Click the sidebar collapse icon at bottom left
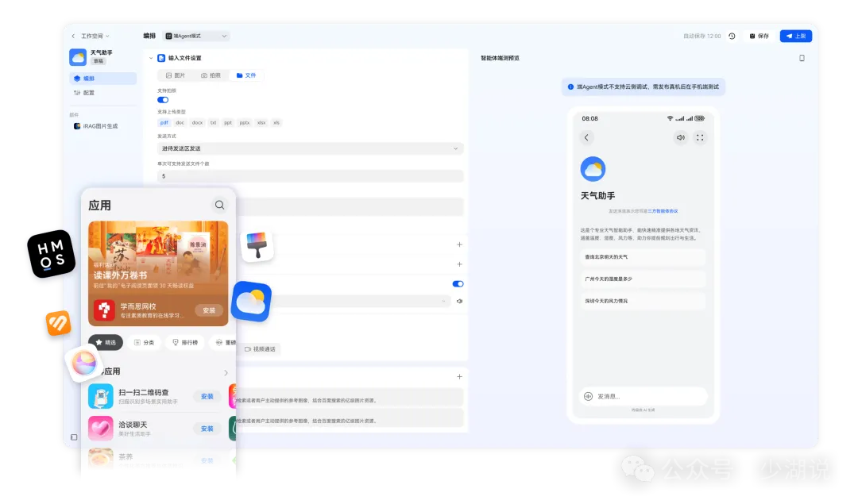This screenshot has width=858, height=504. pos(74,437)
